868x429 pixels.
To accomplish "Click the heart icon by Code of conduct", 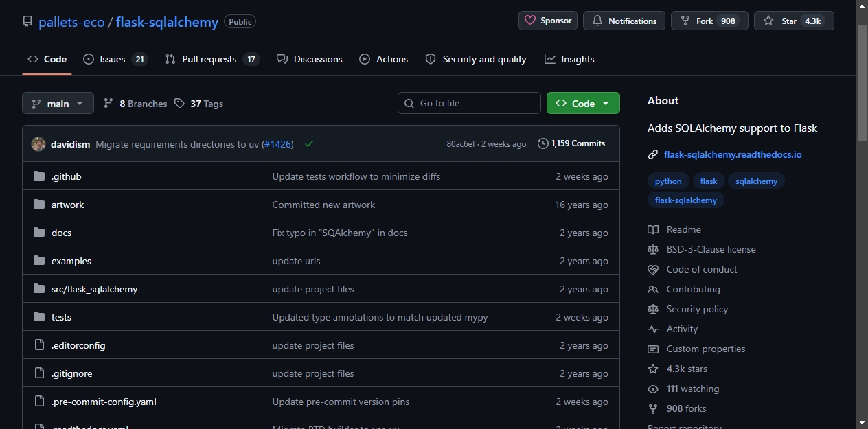I will click(653, 269).
